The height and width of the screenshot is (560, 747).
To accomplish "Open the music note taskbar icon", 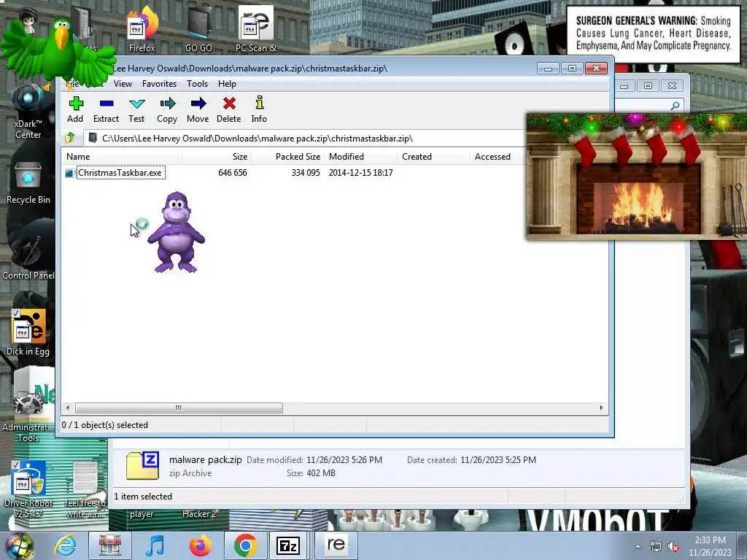I will (155, 545).
